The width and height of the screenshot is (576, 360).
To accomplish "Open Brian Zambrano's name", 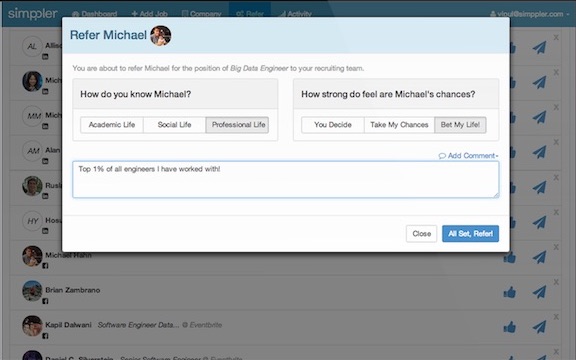I will click(73, 290).
